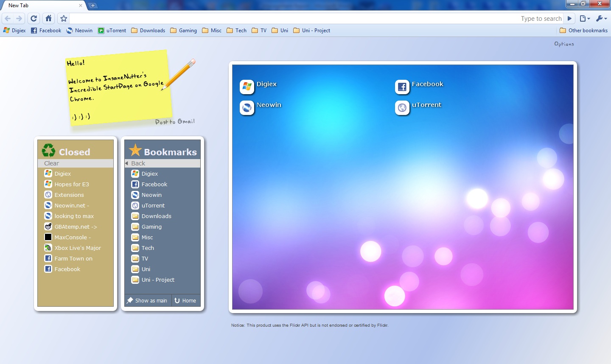The height and width of the screenshot is (364, 611).
Task: Reopen the closed Hopes for E3 tab
Action: pos(71,184)
